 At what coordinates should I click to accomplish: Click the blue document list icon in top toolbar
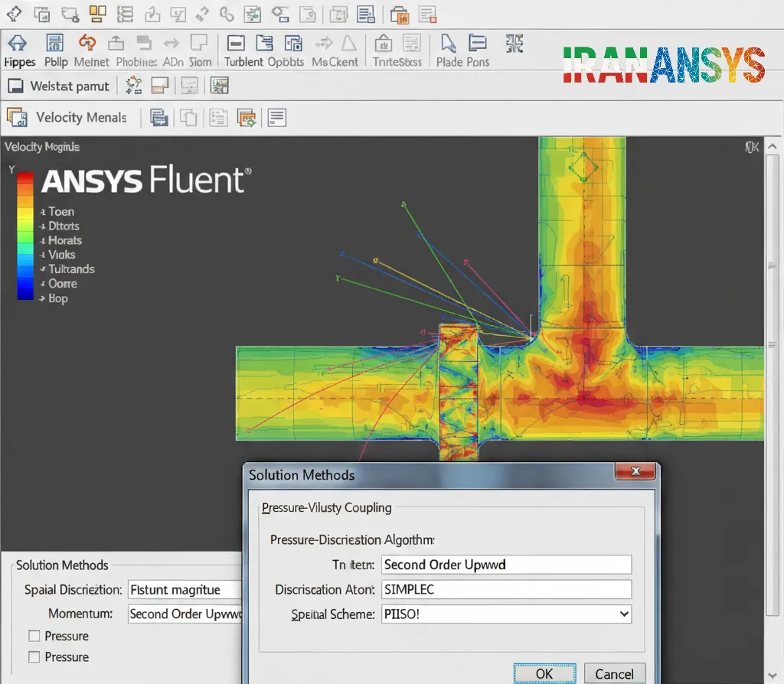pyautogui.click(x=365, y=15)
